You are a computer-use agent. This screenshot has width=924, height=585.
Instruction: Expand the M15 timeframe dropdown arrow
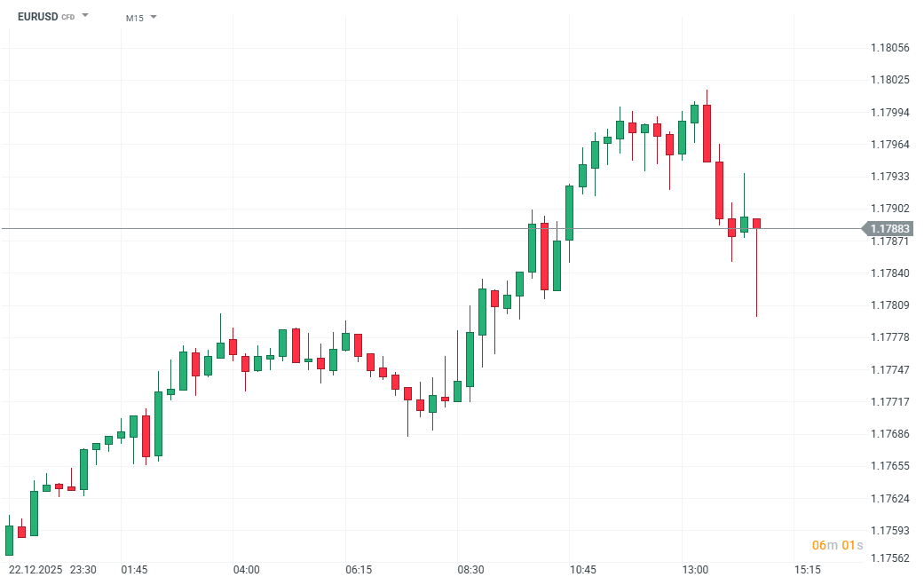pos(154,17)
